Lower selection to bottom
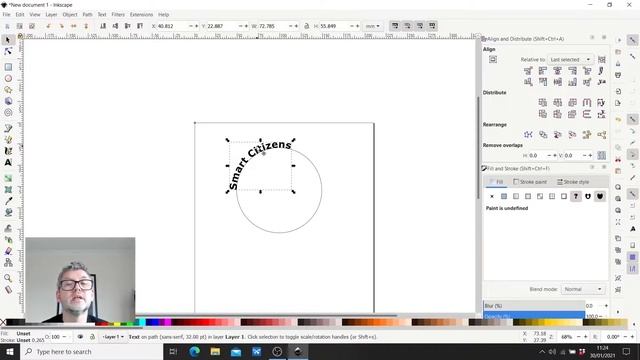This screenshot has height=360, width=640. tap(103, 26)
